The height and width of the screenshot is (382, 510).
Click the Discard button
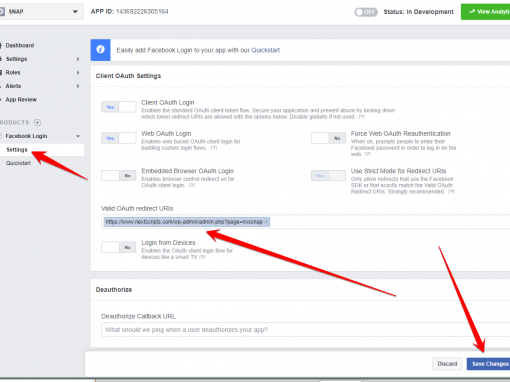point(447,364)
